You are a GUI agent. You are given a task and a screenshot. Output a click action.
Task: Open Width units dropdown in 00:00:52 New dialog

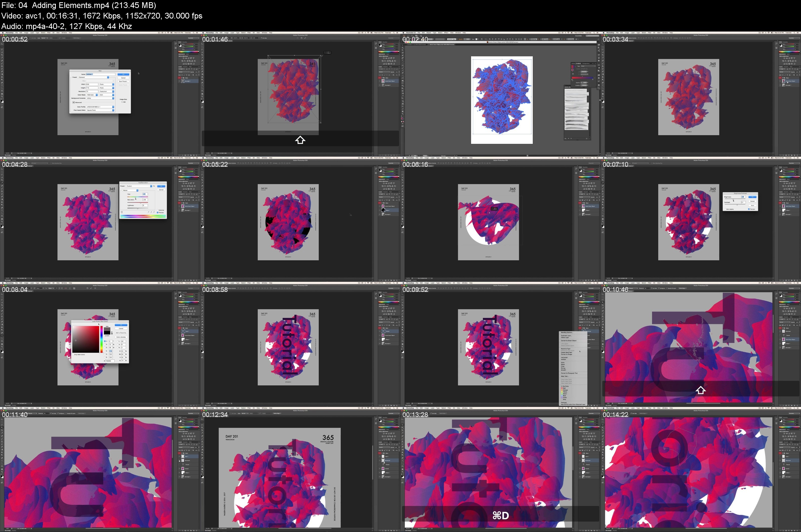point(107,85)
